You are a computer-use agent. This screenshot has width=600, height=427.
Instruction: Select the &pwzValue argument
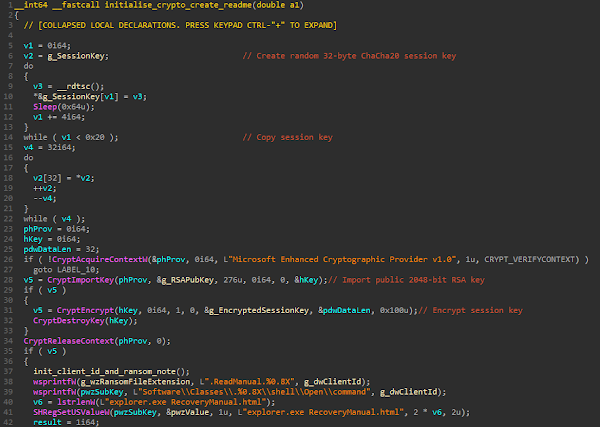[x=187, y=412]
